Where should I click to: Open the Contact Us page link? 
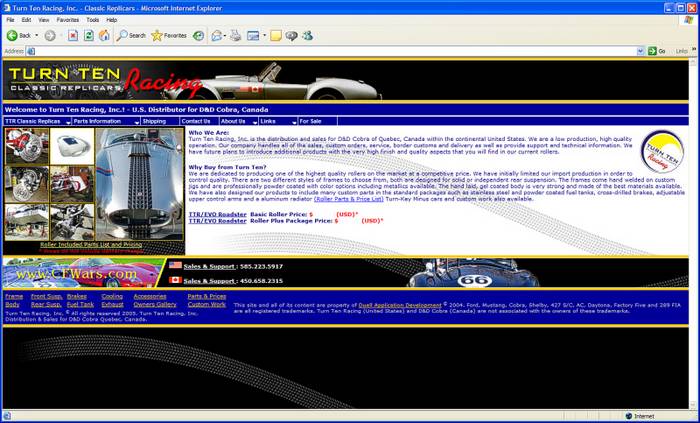coord(196,121)
